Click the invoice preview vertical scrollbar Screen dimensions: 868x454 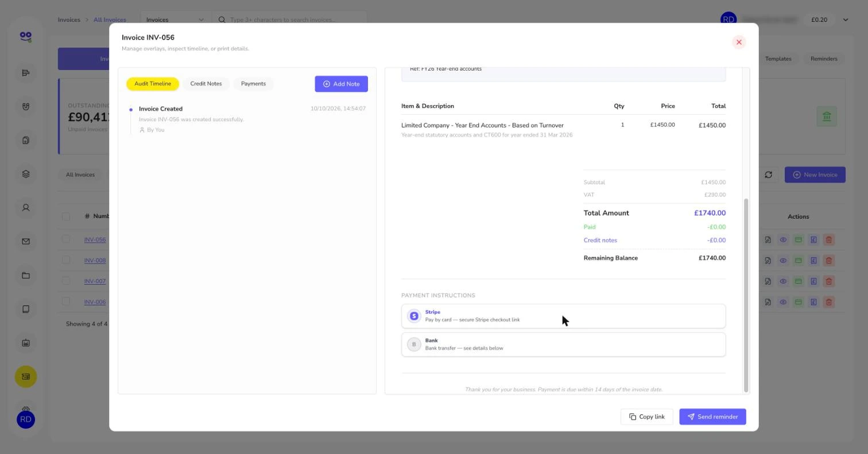746,295
